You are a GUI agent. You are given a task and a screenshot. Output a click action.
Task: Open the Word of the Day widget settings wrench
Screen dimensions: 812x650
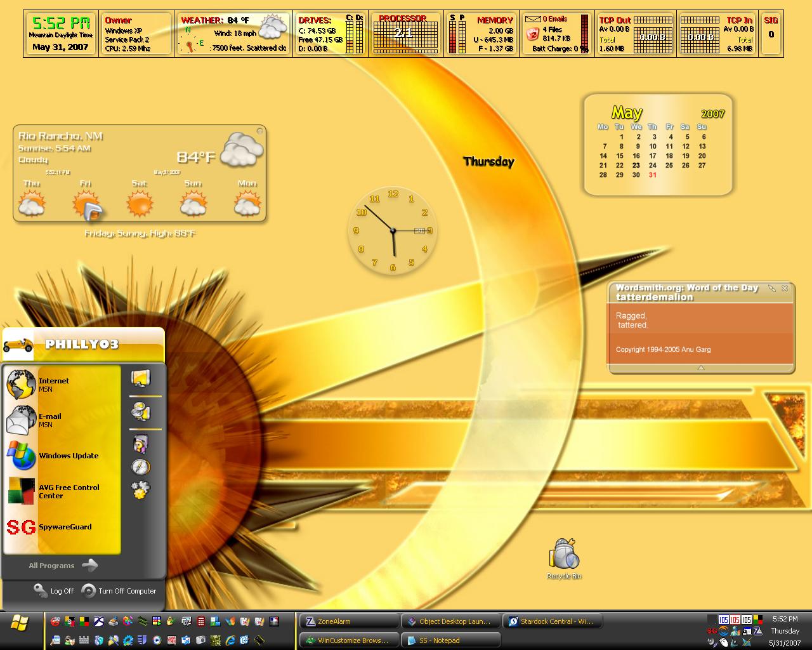pyautogui.click(x=772, y=288)
